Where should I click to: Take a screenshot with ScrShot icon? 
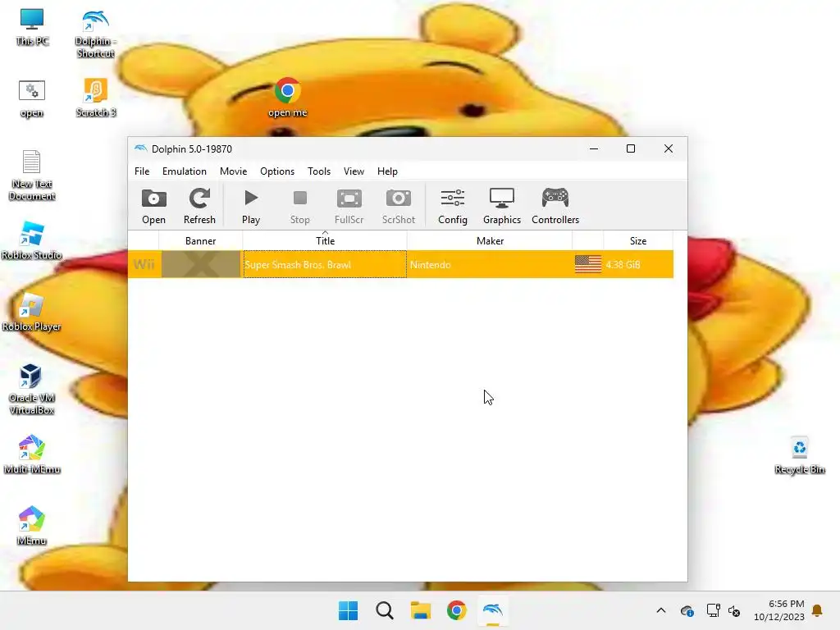(399, 206)
